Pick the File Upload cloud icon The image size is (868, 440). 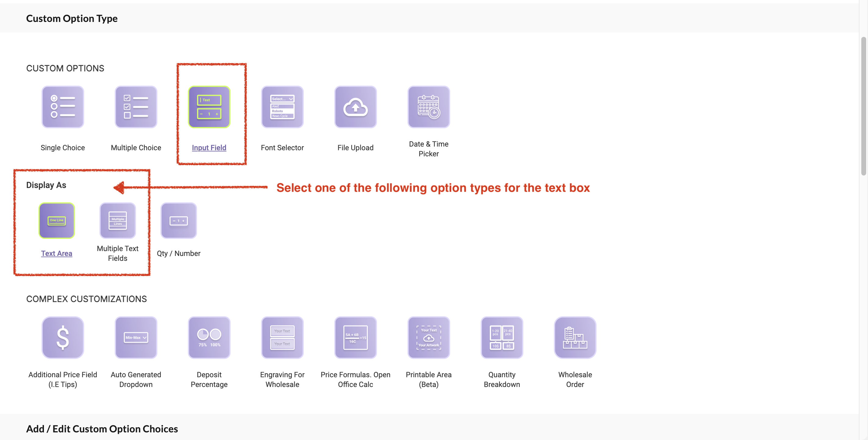355,107
